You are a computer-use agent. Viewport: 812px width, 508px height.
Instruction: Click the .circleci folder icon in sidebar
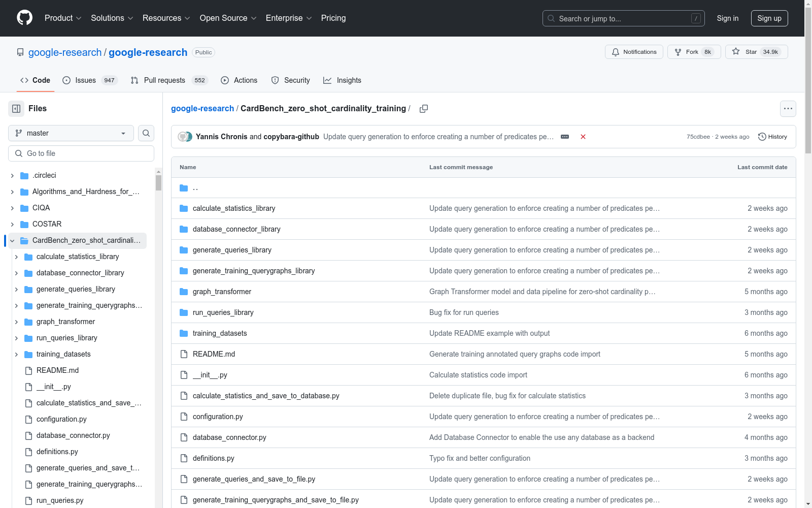pos(24,175)
